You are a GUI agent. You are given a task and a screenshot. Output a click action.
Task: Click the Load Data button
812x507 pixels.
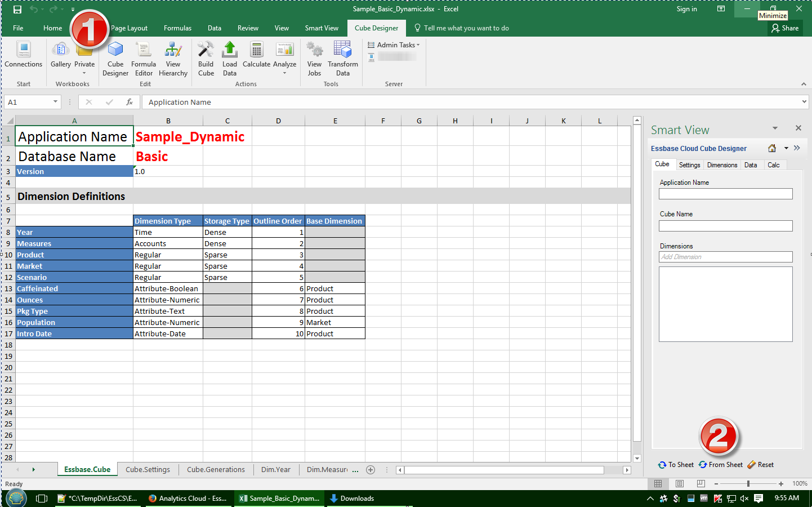point(230,59)
